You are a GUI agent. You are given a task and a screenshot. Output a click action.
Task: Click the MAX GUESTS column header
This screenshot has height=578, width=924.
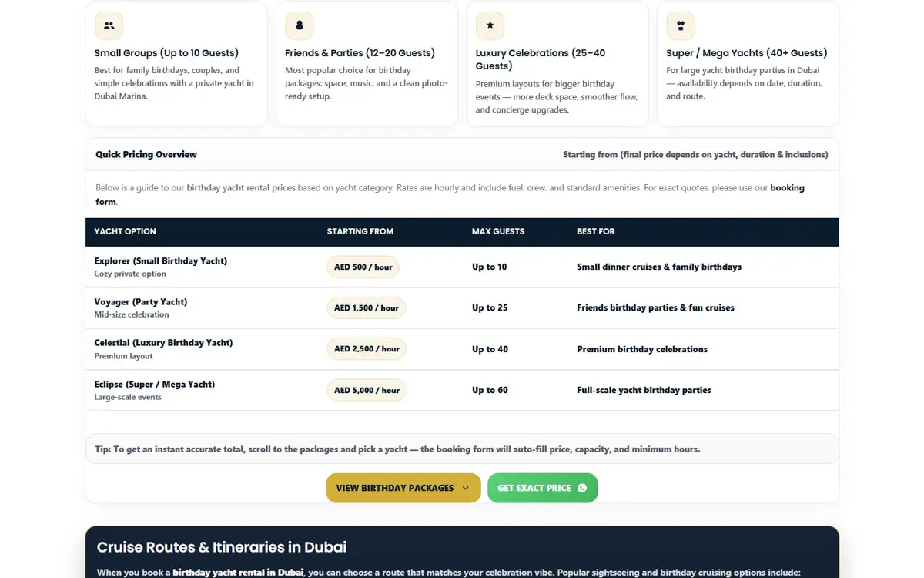click(x=498, y=231)
